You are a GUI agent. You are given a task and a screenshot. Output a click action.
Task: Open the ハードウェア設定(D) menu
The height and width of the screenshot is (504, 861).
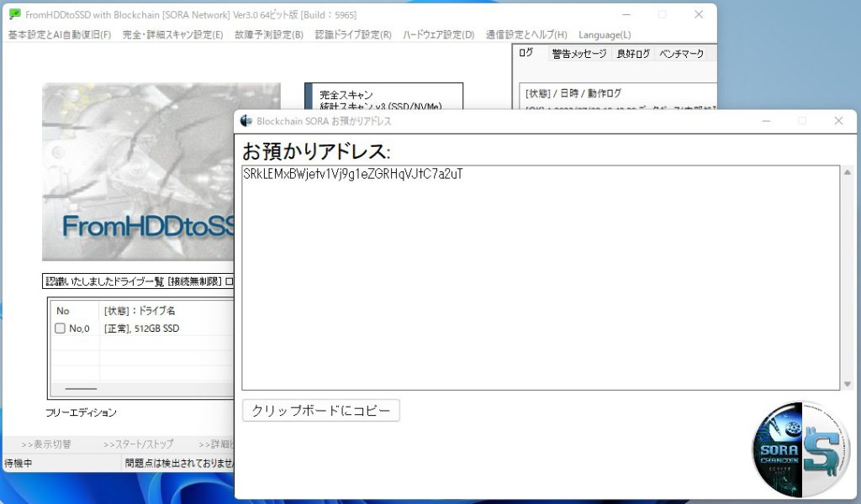[438, 34]
